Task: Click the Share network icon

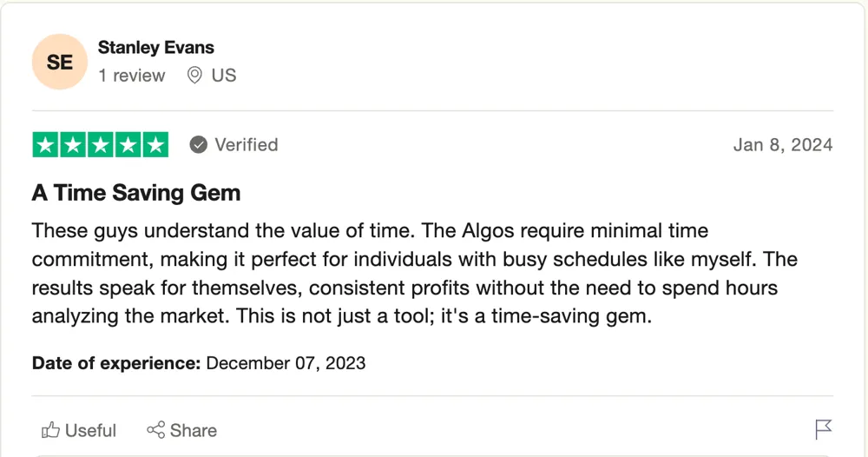Action: pos(156,430)
